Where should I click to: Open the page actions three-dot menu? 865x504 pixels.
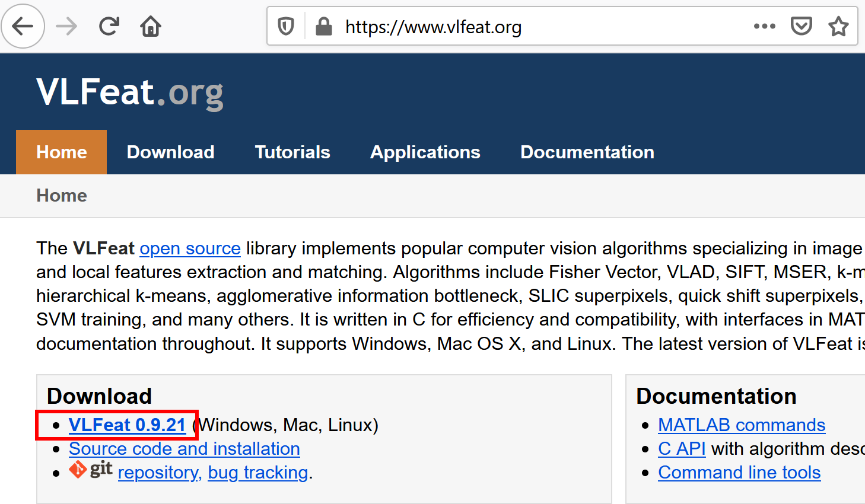tap(764, 26)
